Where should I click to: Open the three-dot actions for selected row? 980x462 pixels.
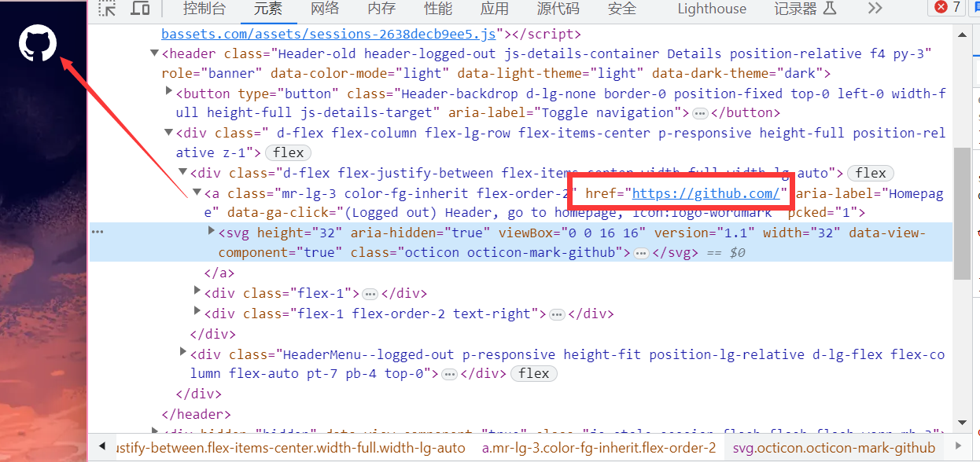(98, 232)
